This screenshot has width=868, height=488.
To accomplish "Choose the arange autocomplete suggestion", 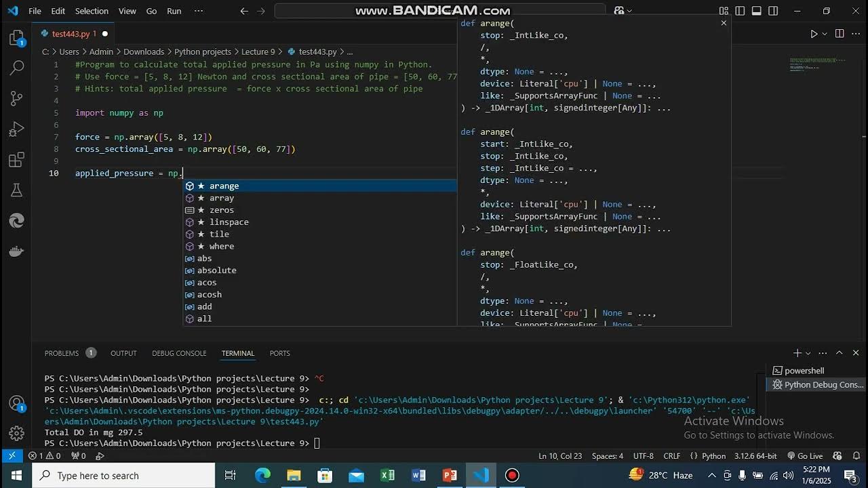I will (320, 186).
